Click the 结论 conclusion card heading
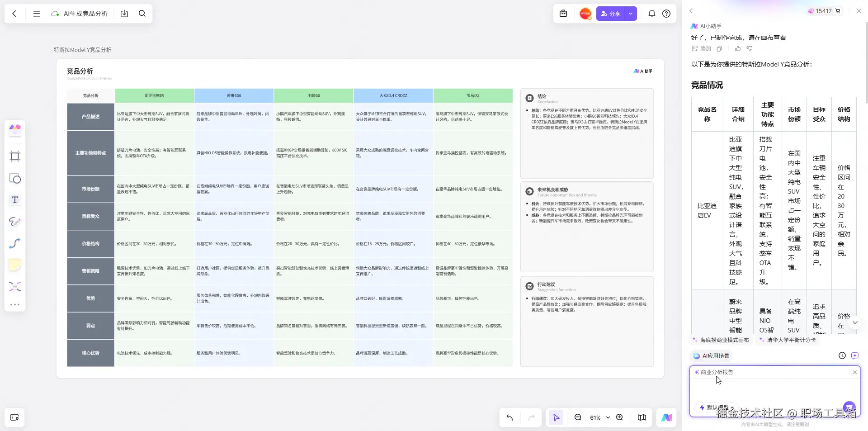 [542, 96]
